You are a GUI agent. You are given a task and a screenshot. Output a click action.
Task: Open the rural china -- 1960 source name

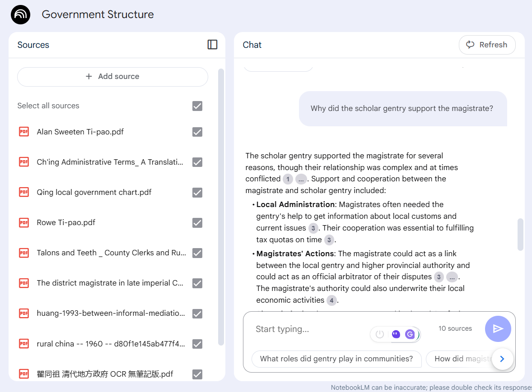click(111, 344)
